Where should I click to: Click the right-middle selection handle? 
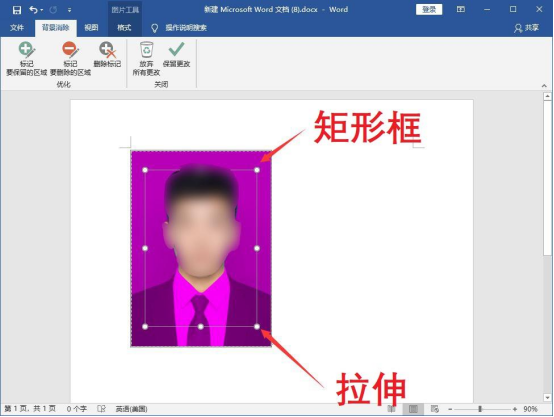tap(257, 248)
